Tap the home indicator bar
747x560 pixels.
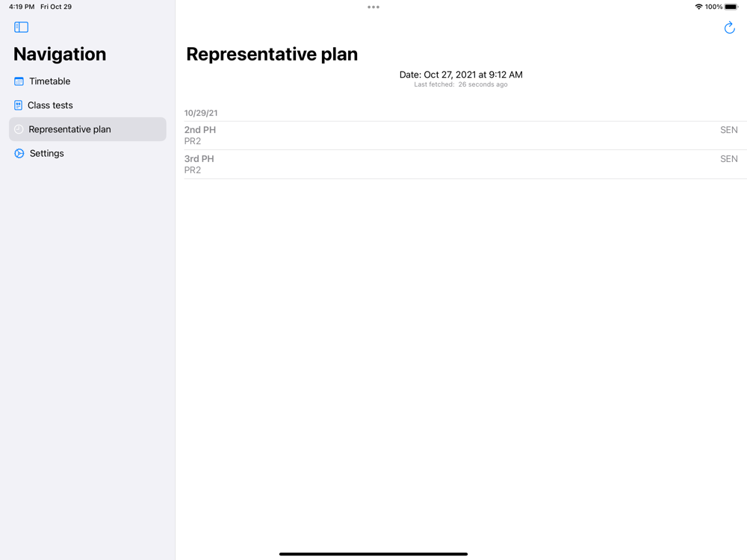point(373,554)
